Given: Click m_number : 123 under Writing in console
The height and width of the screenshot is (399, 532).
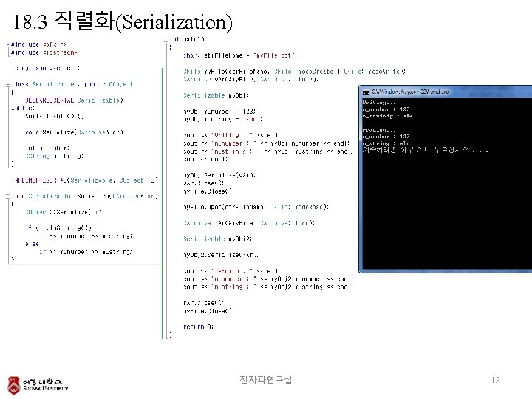Looking at the screenshot, I should [x=386, y=109].
